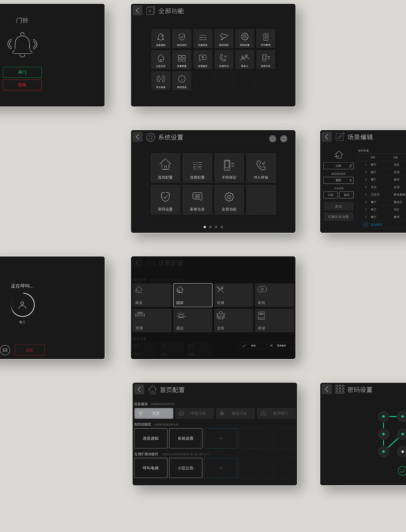
Task: Add a function to 左滑扩展功能栏 with plus
Action: pyautogui.click(x=221, y=468)
